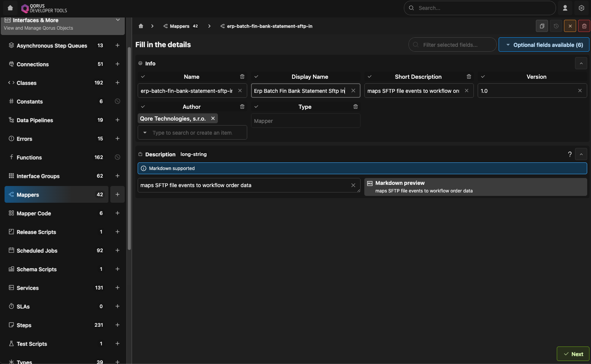Clear the Description text area

pos(353,185)
